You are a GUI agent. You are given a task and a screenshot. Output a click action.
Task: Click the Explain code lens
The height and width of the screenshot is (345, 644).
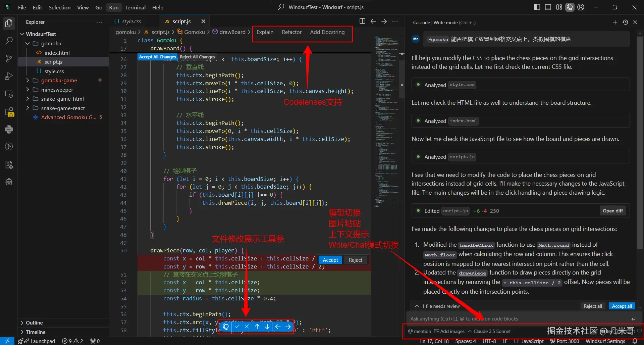point(265,32)
